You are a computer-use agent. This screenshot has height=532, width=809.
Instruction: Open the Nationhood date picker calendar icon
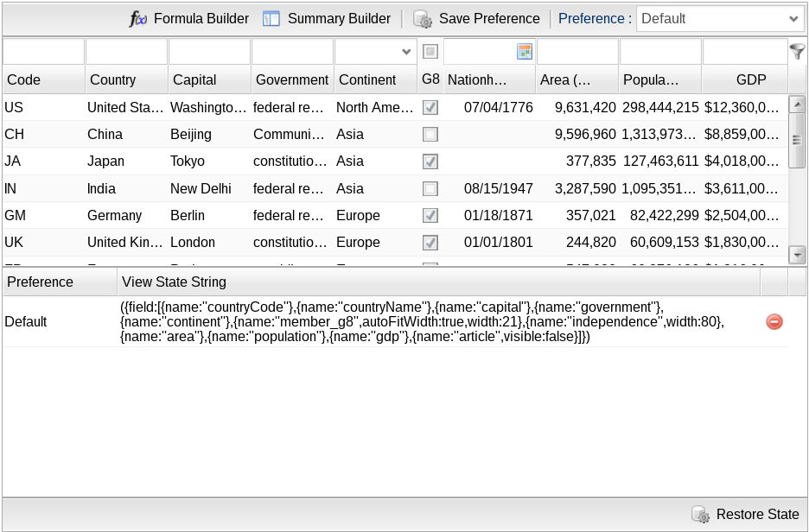(x=524, y=52)
